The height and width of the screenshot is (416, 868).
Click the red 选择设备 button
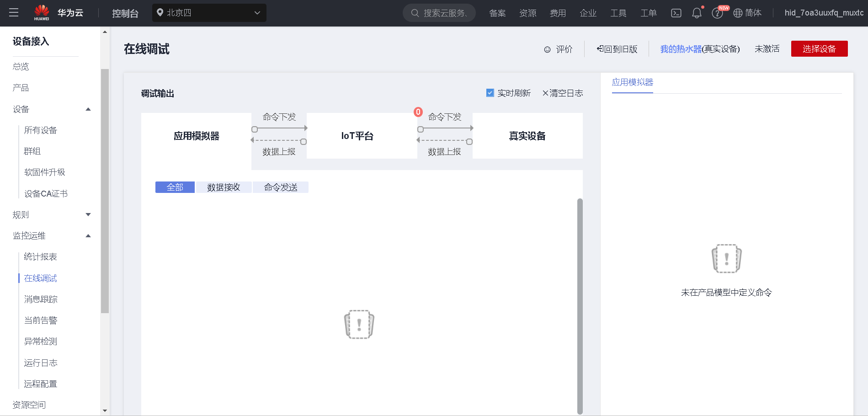[x=819, y=49]
